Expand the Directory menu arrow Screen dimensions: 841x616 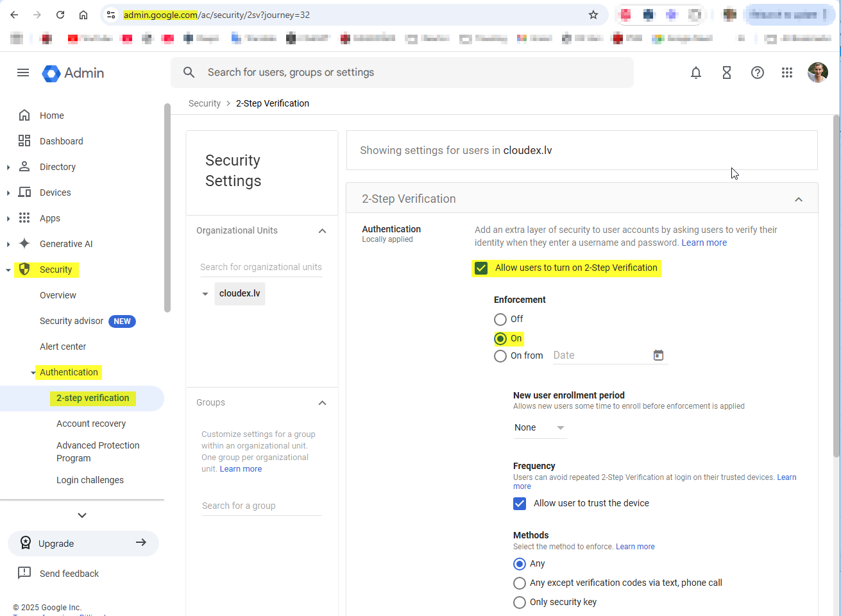pos(8,167)
